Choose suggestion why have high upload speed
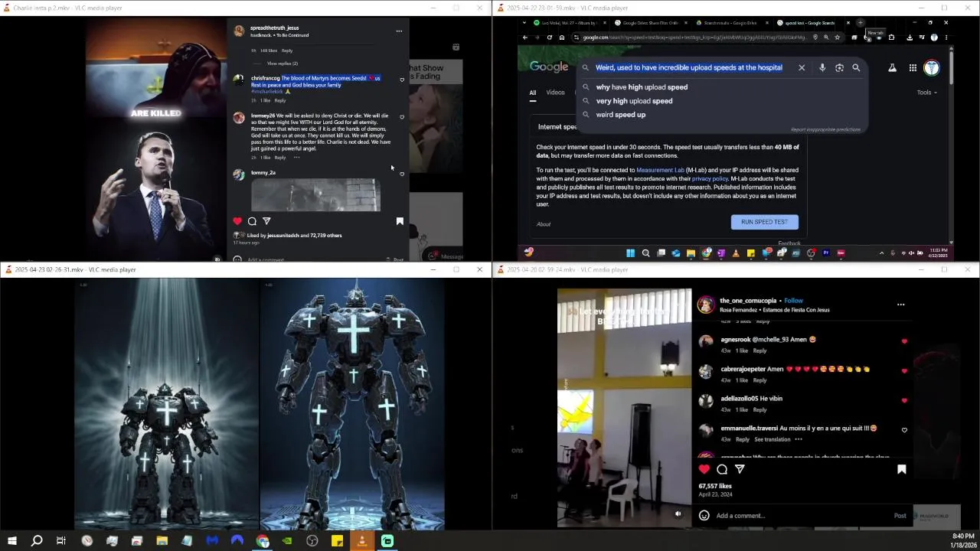980x551 pixels. click(642, 87)
